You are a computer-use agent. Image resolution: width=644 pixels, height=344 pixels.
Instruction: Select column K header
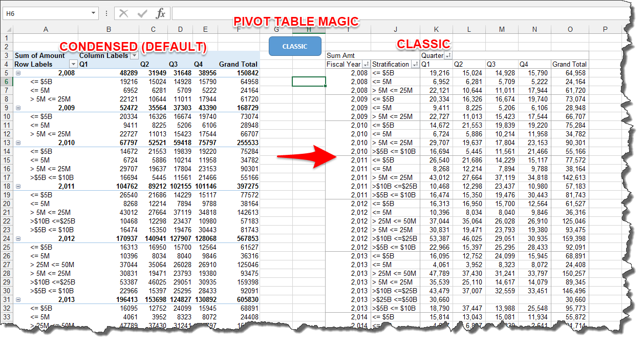coord(436,29)
